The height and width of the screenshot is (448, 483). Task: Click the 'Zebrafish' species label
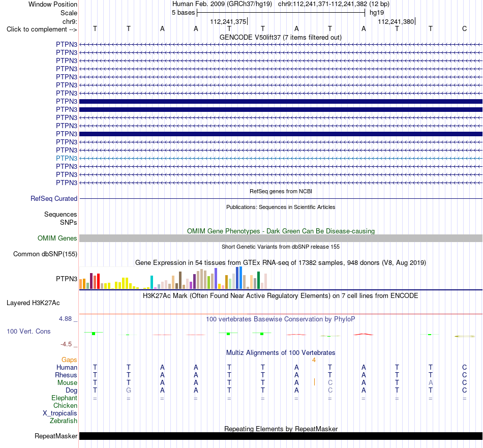(x=64, y=421)
